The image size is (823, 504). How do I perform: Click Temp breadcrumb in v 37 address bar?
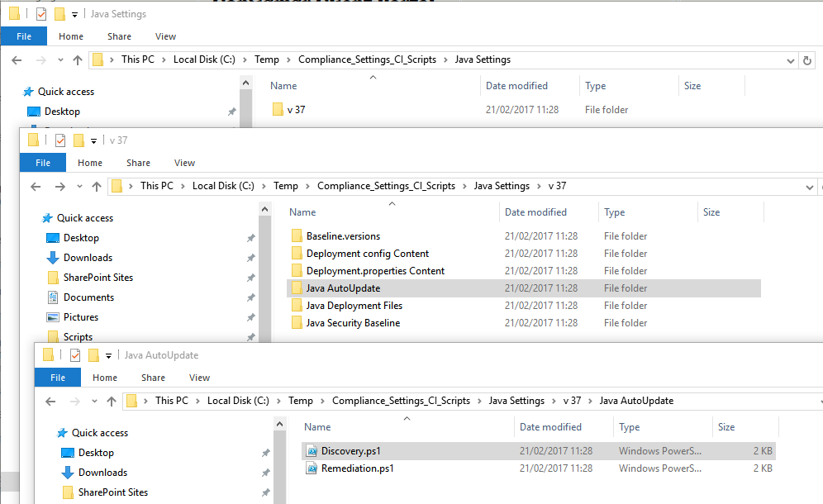point(286,186)
